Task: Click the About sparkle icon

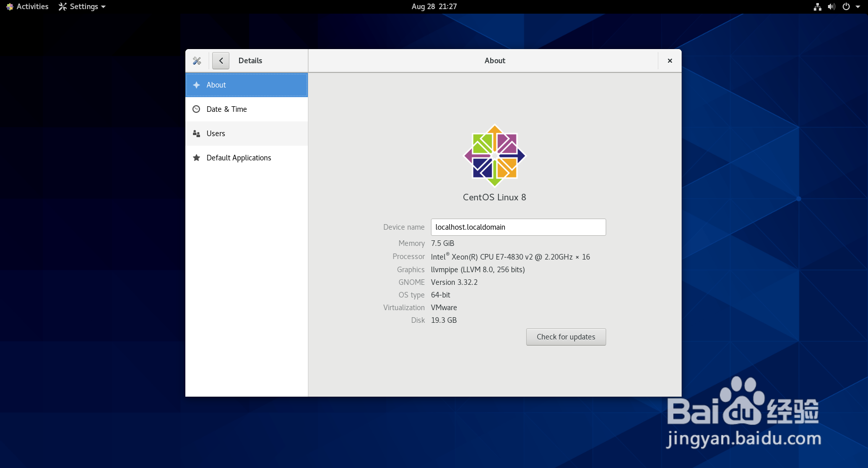Action: [196, 85]
